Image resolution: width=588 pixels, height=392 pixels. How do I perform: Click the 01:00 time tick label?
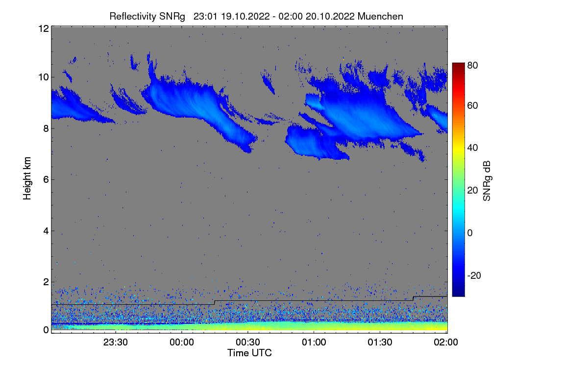click(x=314, y=342)
